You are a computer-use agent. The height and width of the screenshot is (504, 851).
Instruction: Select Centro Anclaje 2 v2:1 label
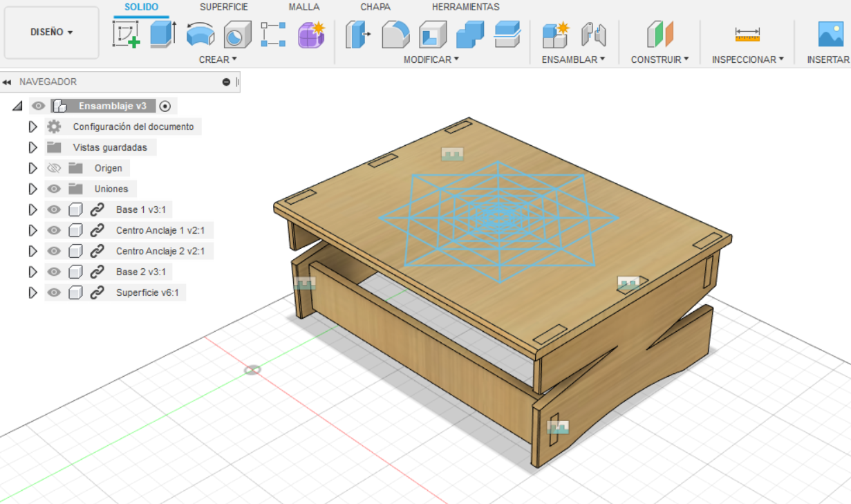tap(160, 251)
